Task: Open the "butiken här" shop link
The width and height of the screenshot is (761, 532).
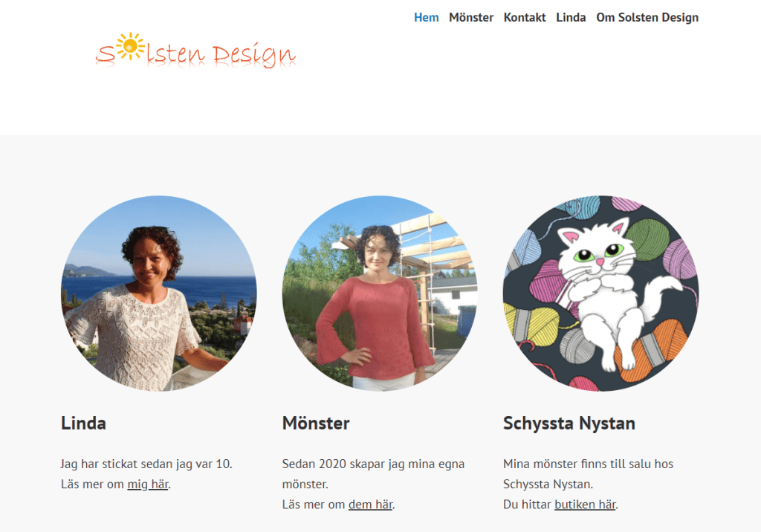Action: [x=585, y=505]
